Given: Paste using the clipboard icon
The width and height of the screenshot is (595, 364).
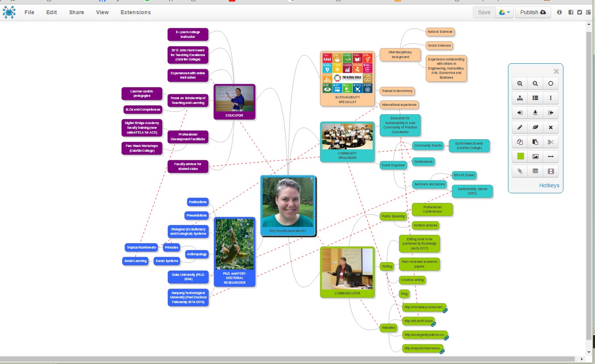Looking at the screenshot, I should [535, 142].
